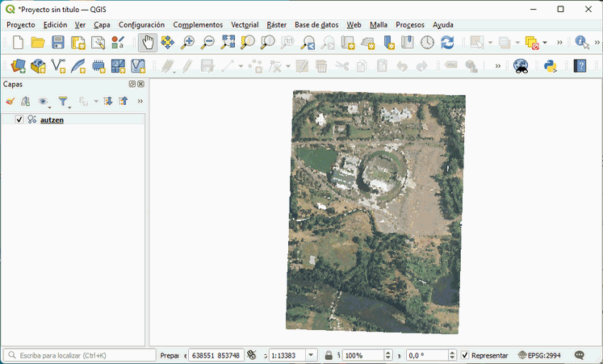Click the New Shapefile Layer icon

pyautogui.click(x=58, y=66)
